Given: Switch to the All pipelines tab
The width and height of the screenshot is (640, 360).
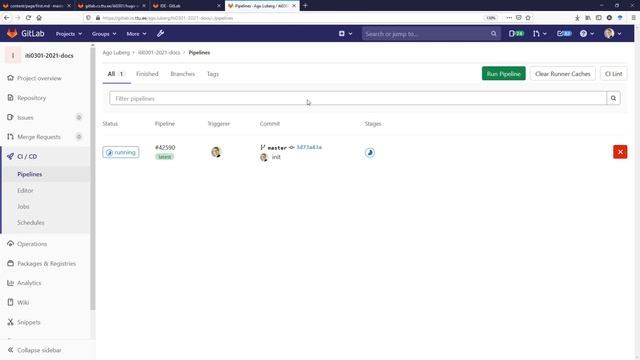Looking at the screenshot, I should (x=116, y=74).
